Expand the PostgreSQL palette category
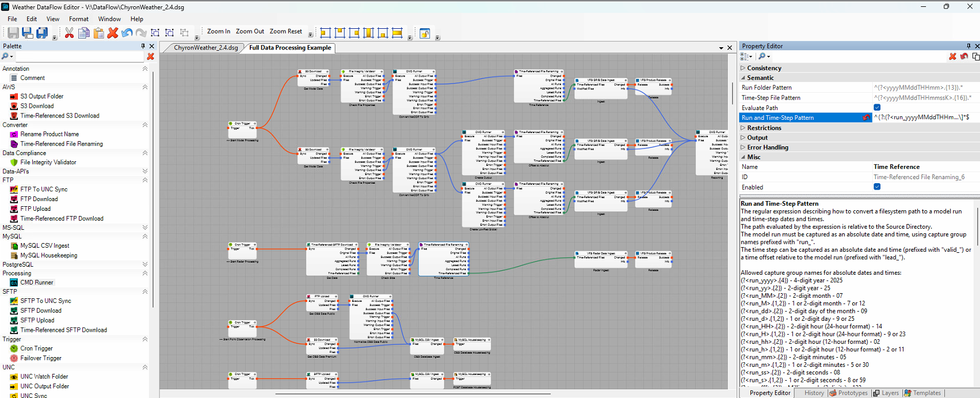This screenshot has width=980, height=398. point(145,264)
